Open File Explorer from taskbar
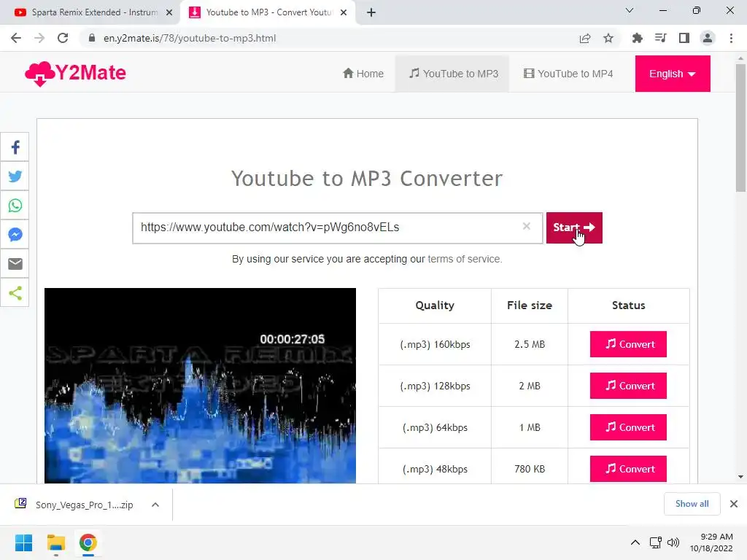Viewport: 747px width, 560px height. click(x=55, y=542)
